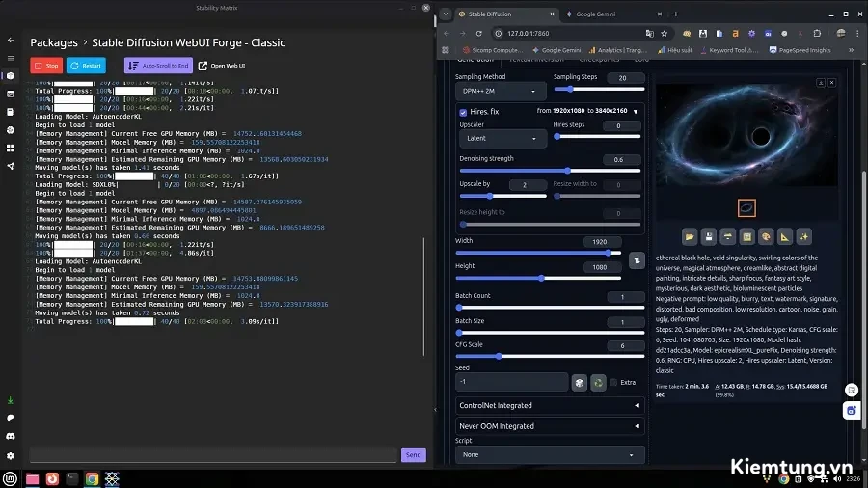Open a new browser tab
Screen dimensions: 868x488
pyautogui.click(x=676, y=14)
